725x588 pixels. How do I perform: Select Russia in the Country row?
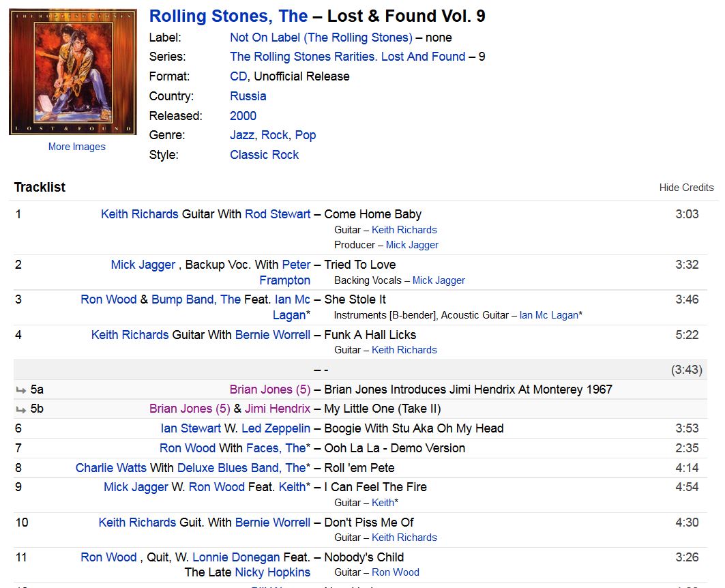point(248,96)
